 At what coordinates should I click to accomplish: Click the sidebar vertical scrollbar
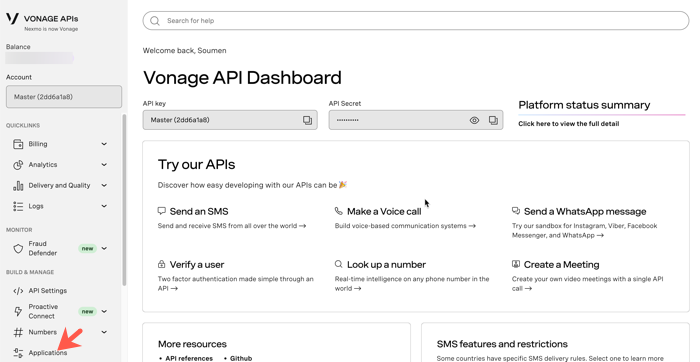[124, 200]
